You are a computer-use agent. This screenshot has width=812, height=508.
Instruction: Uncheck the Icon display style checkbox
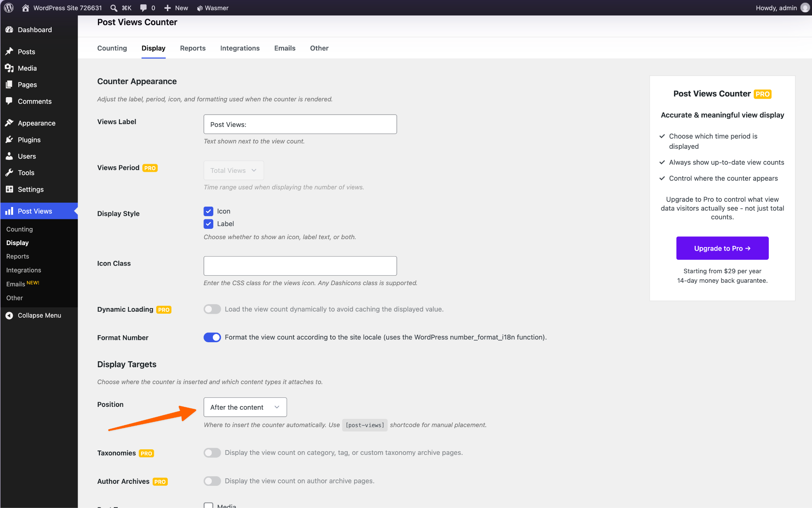click(x=208, y=211)
